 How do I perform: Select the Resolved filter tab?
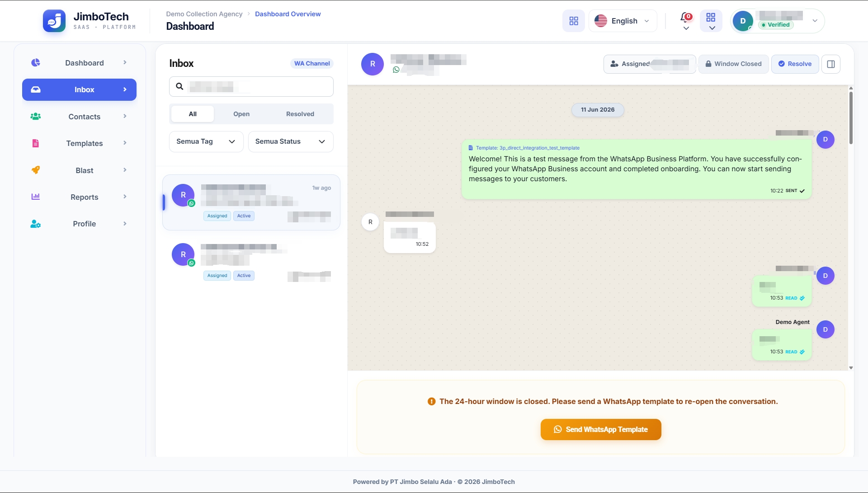coord(300,114)
